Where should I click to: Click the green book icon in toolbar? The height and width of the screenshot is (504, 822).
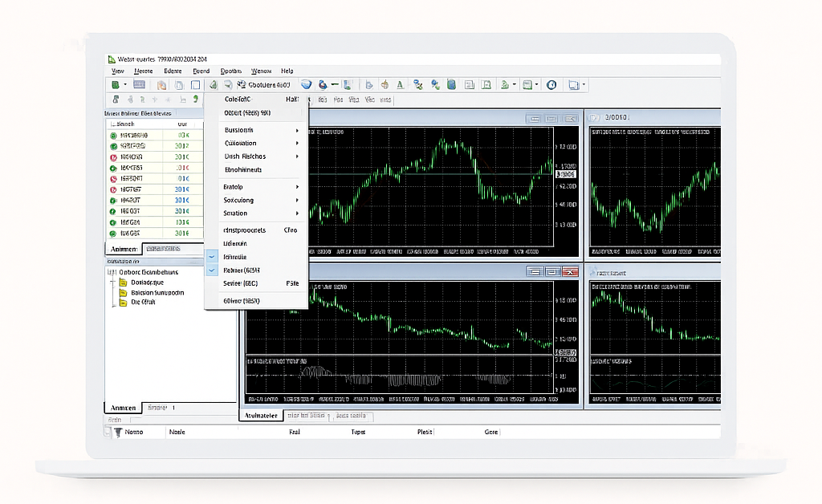pyautogui.click(x=451, y=84)
